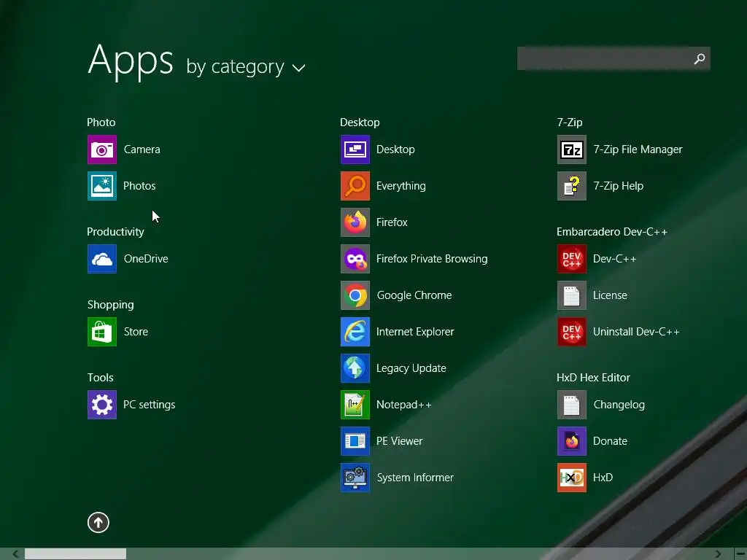The height and width of the screenshot is (560, 747).
Task: Open the PC settings gear icon
Action: pyautogui.click(x=102, y=405)
